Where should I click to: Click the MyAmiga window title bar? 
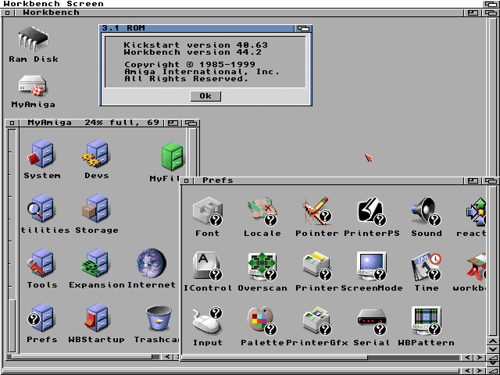[90, 123]
